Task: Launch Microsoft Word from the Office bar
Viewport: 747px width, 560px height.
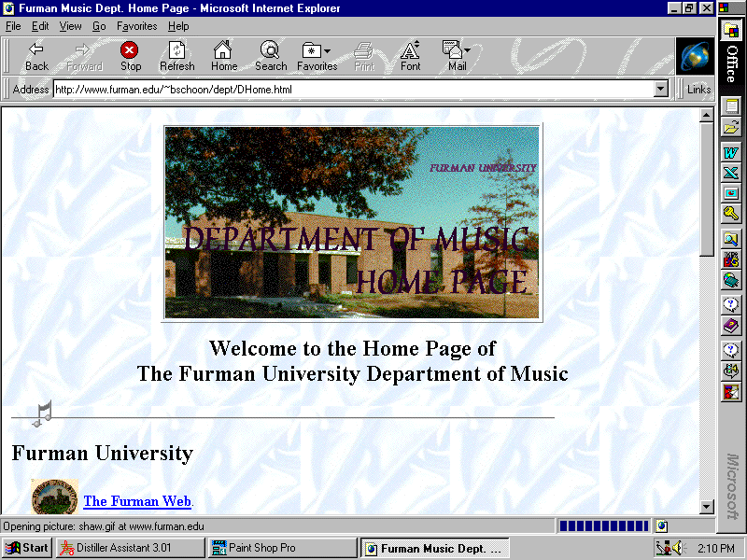Action: coord(731,152)
